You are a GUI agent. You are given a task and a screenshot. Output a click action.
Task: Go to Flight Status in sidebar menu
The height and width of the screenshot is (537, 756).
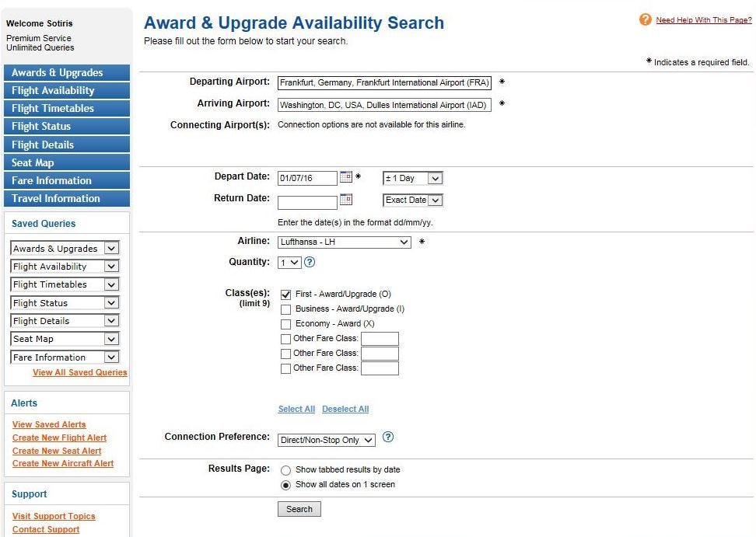pos(67,126)
